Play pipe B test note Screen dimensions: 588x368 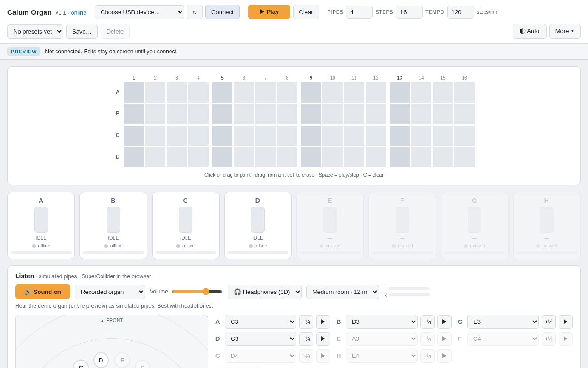click(x=444, y=322)
